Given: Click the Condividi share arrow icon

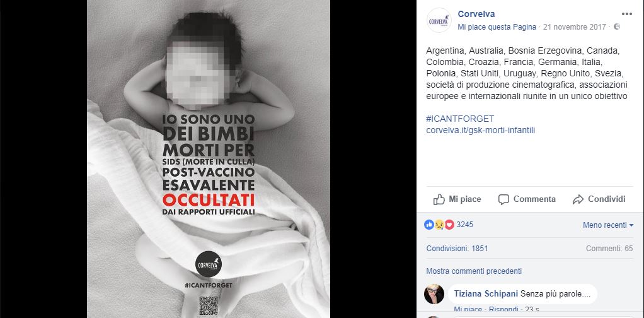Looking at the screenshot, I should click(578, 199).
